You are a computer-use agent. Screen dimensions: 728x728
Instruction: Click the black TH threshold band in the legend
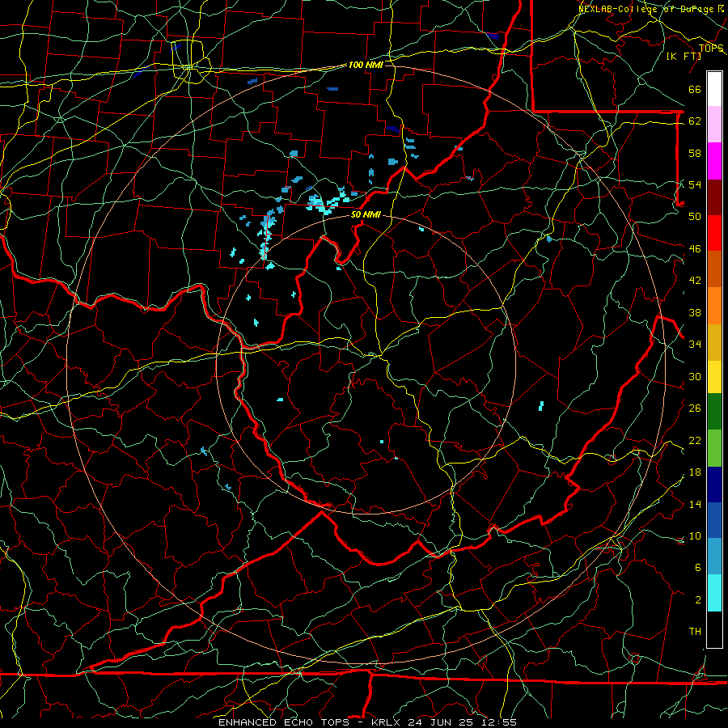click(x=714, y=629)
